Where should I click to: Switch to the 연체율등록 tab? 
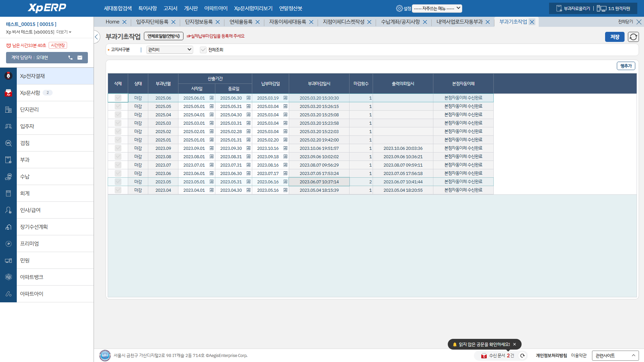241,22
